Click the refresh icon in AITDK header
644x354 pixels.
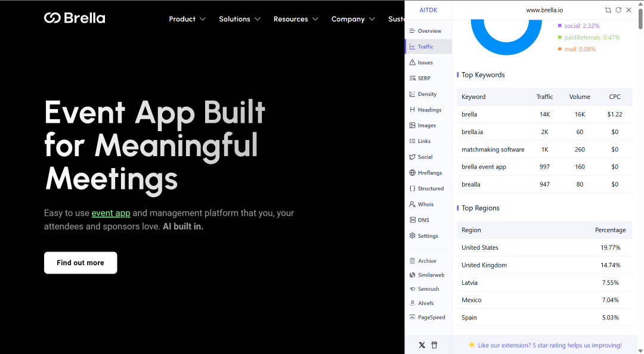pyautogui.click(x=618, y=10)
